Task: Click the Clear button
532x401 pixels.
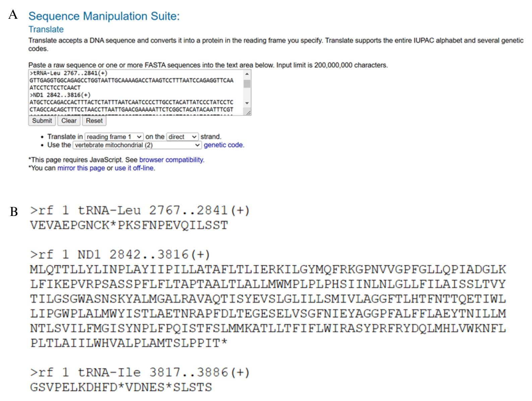Action: point(69,121)
